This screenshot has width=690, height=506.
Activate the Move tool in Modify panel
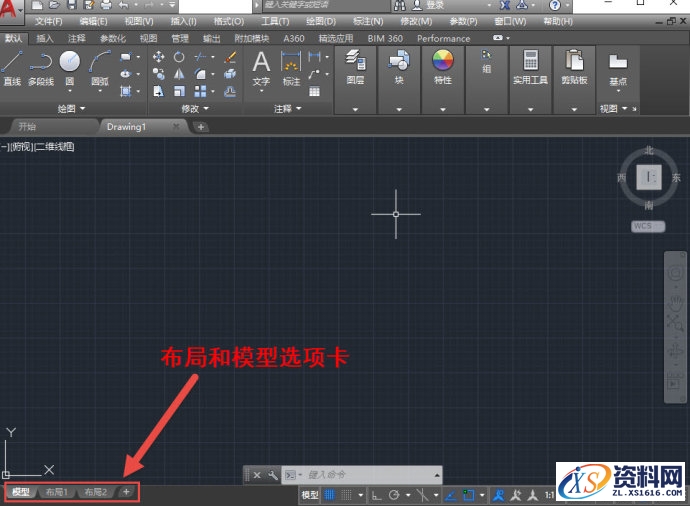coord(158,57)
